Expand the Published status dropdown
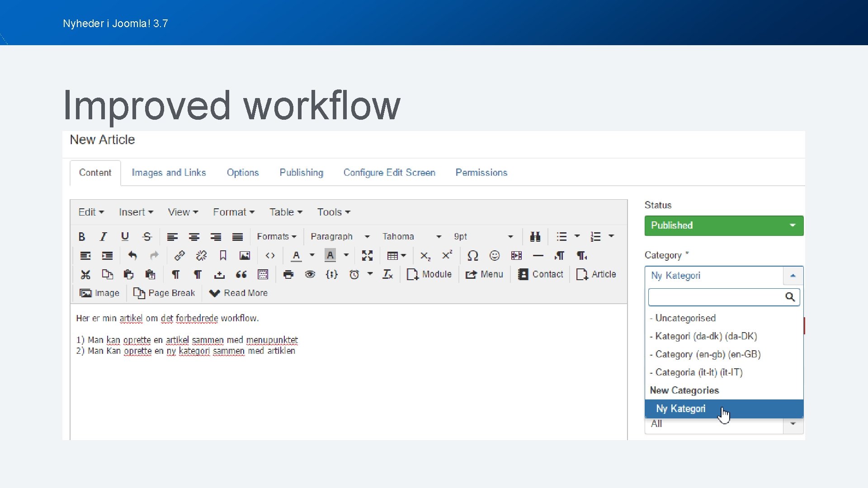868x488 pixels. (724, 225)
